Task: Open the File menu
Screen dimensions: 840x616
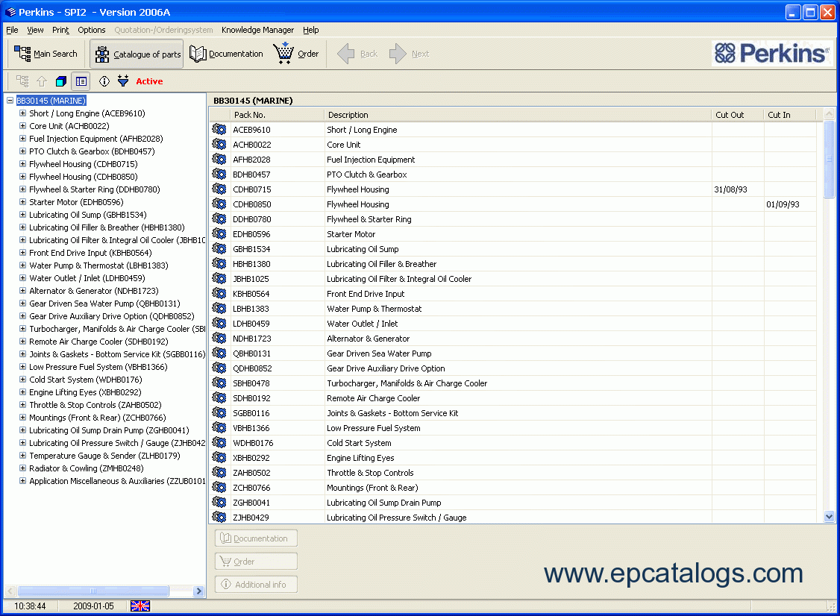Action: coord(12,30)
